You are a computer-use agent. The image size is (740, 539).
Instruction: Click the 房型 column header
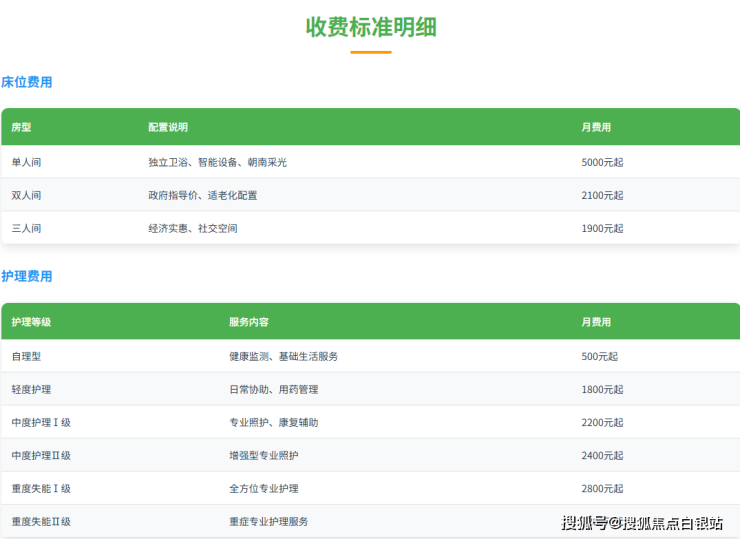coord(22,127)
